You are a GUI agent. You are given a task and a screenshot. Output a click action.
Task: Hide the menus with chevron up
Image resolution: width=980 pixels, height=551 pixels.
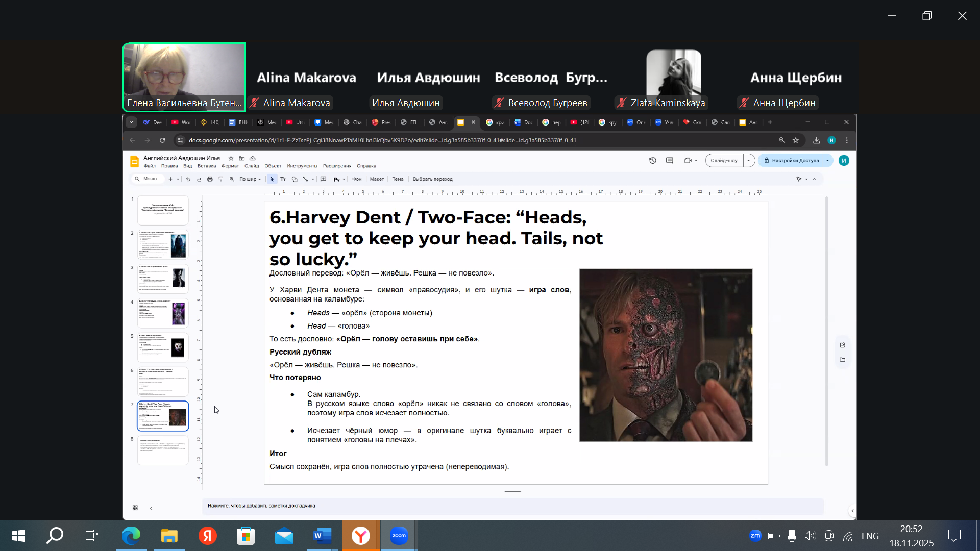[x=815, y=179]
